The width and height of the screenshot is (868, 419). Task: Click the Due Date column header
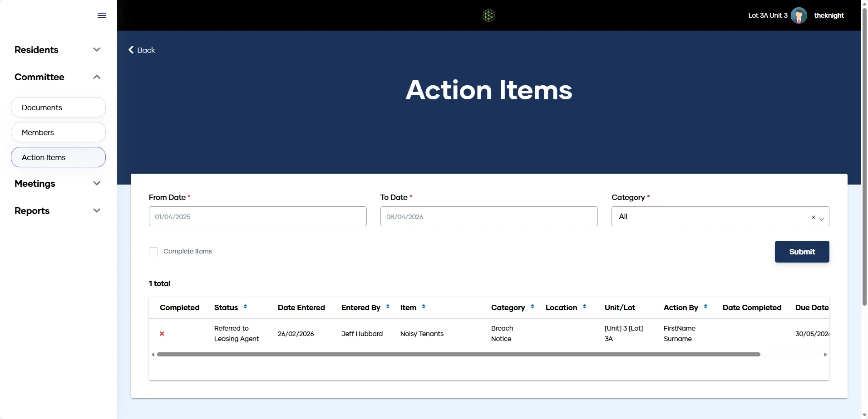[x=812, y=307]
